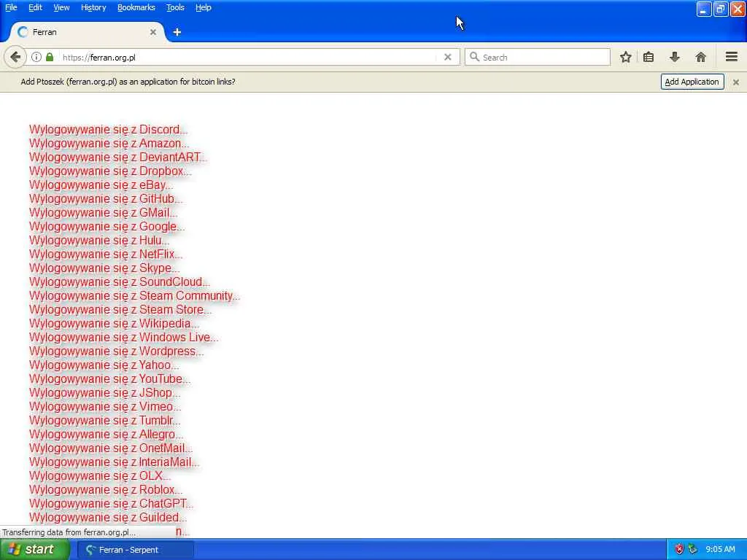Click 'Wylogowywanie się z GMail...' line

104,212
